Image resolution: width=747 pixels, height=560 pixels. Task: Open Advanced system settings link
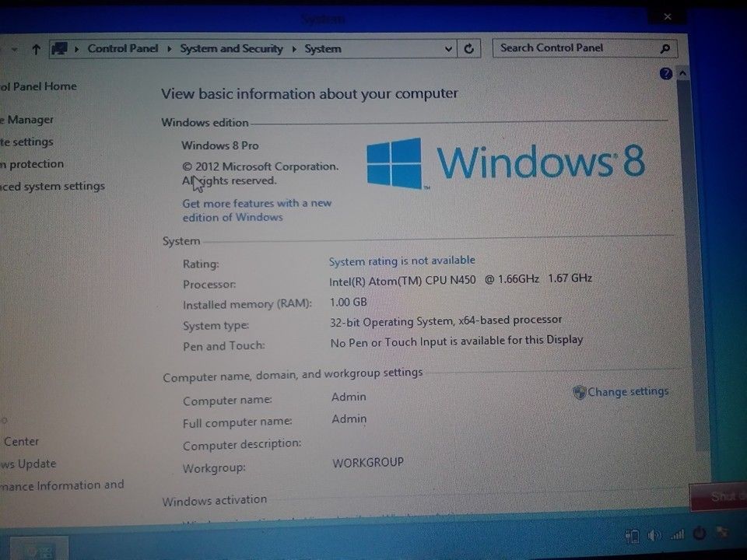click(x=52, y=186)
